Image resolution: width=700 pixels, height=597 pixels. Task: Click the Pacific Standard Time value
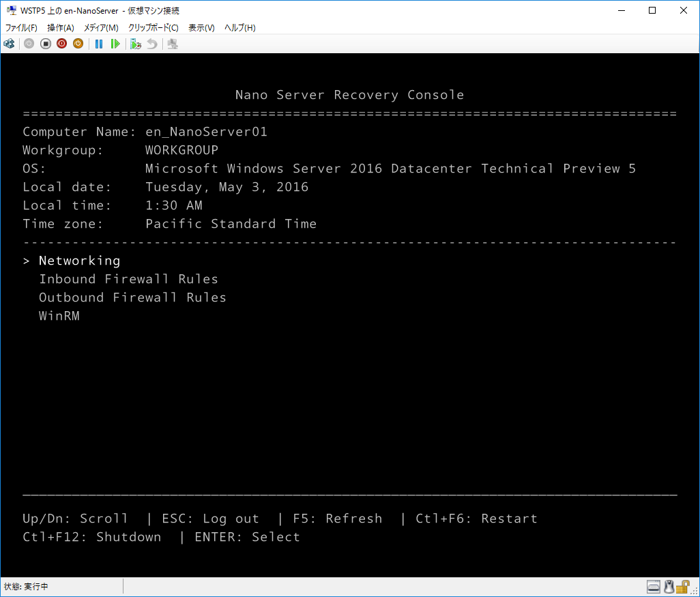(231, 224)
